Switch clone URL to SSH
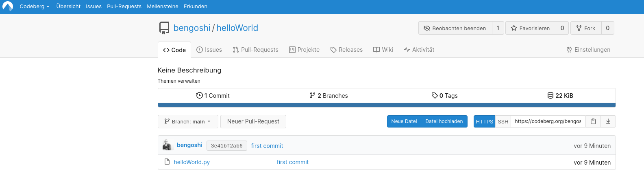Screen dimensions: 644x187 click(x=503, y=121)
